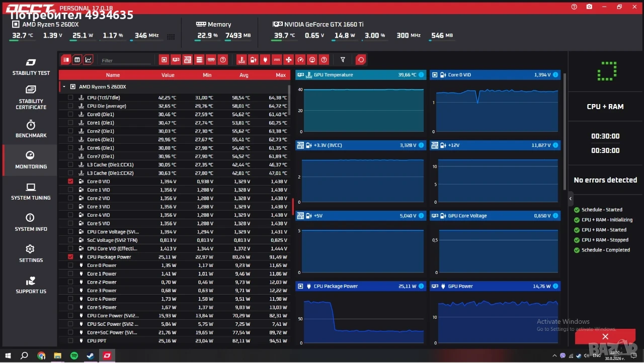
Task: Click info icon on +3.3V (3VCC) graph
Action: [x=421, y=145]
